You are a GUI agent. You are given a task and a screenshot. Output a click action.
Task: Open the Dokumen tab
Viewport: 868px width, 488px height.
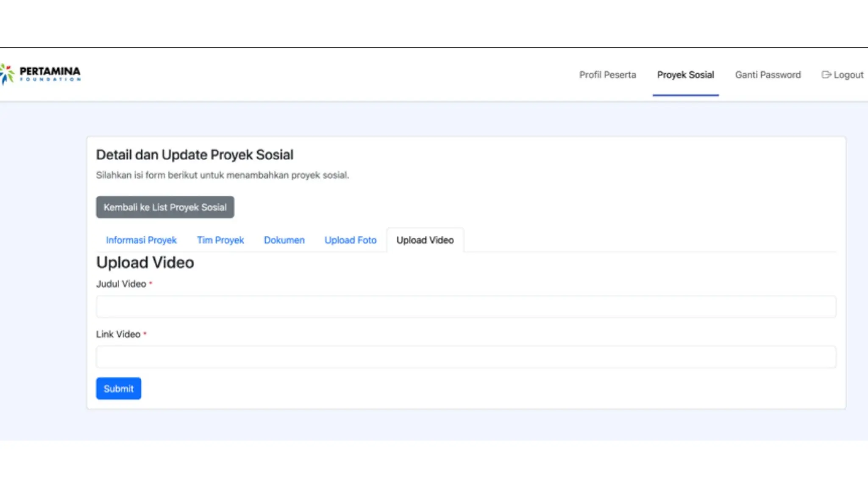coord(284,240)
